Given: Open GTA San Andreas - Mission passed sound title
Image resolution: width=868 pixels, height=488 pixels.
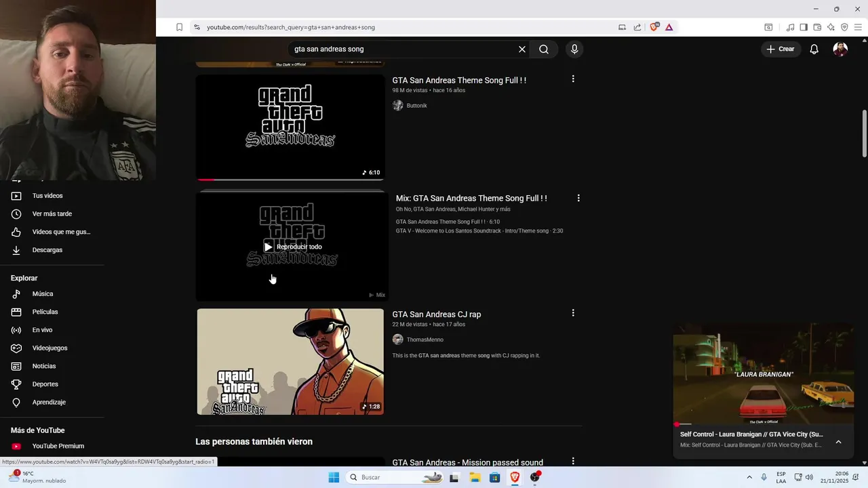Looking at the screenshot, I should [468, 462].
